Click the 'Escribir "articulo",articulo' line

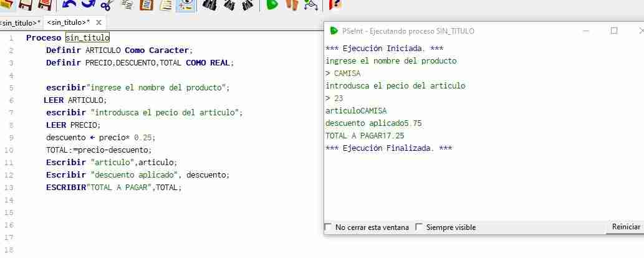tap(112, 162)
